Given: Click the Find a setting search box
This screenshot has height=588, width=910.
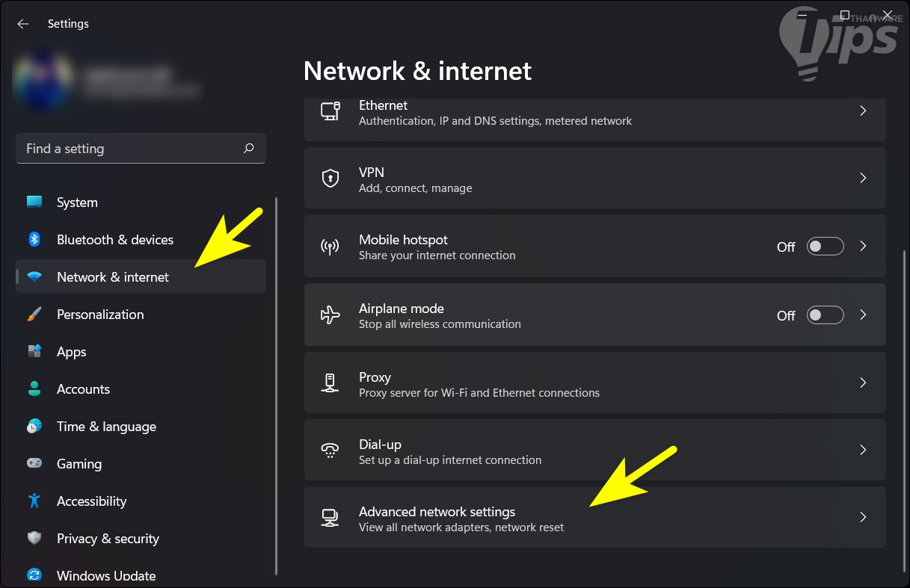Looking at the screenshot, I should tap(131, 149).
